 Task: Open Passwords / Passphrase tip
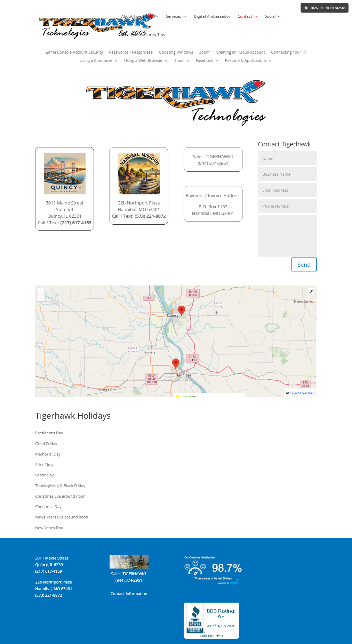pos(131,52)
